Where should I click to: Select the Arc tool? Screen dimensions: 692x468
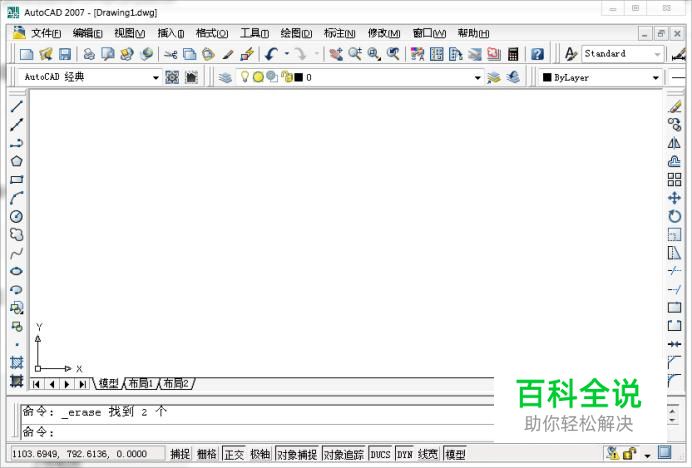coord(16,198)
